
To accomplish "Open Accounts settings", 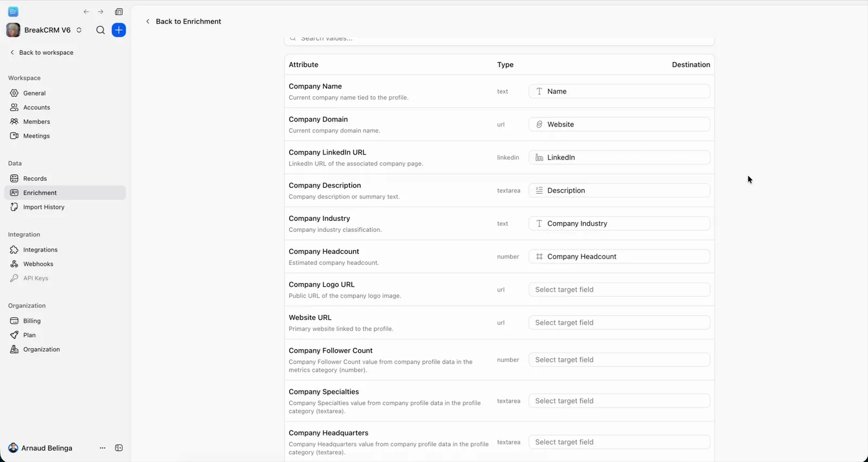I will click(x=65, y=107).
